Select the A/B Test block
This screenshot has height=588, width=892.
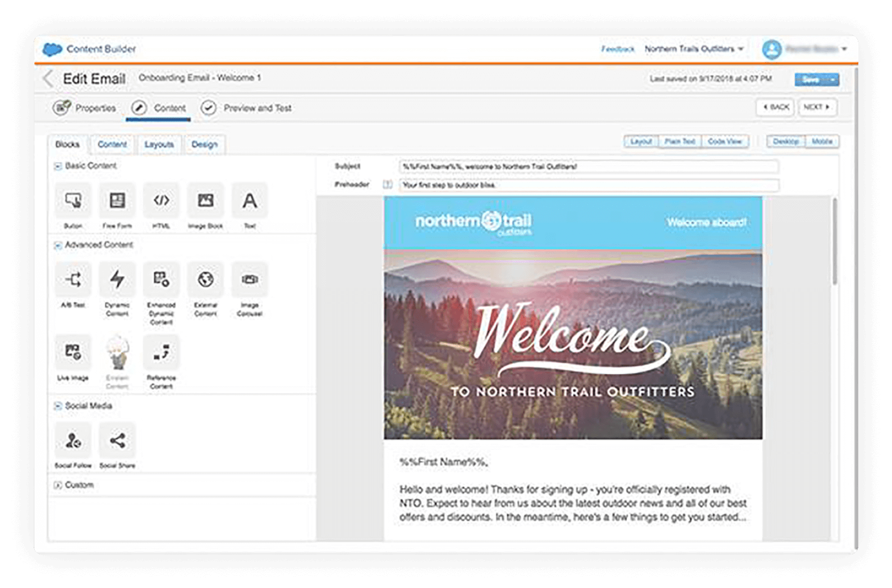(x=73, y=279)
